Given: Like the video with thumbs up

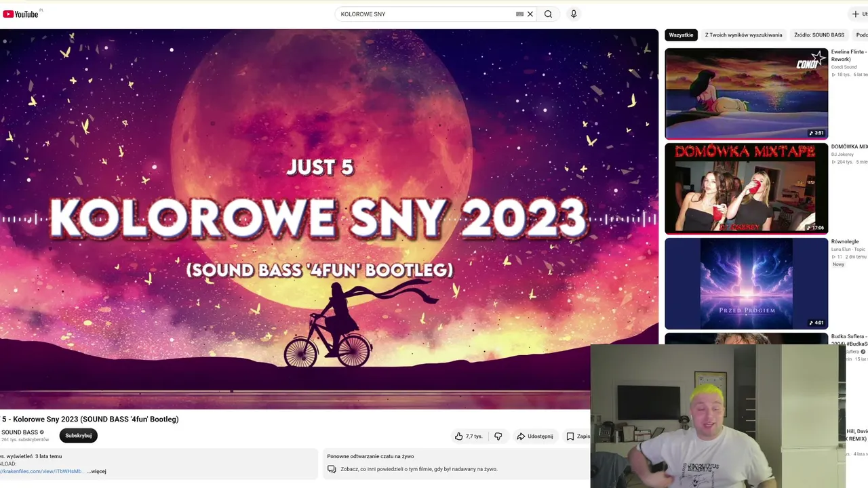Looking at the screenshot, I should point(469,436).
